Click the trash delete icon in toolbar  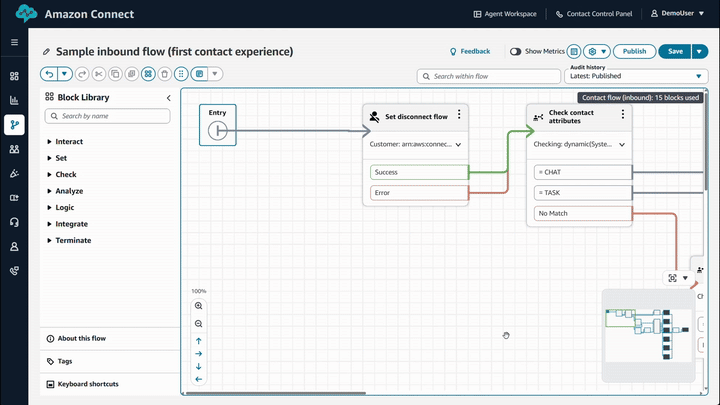[164, 73]
